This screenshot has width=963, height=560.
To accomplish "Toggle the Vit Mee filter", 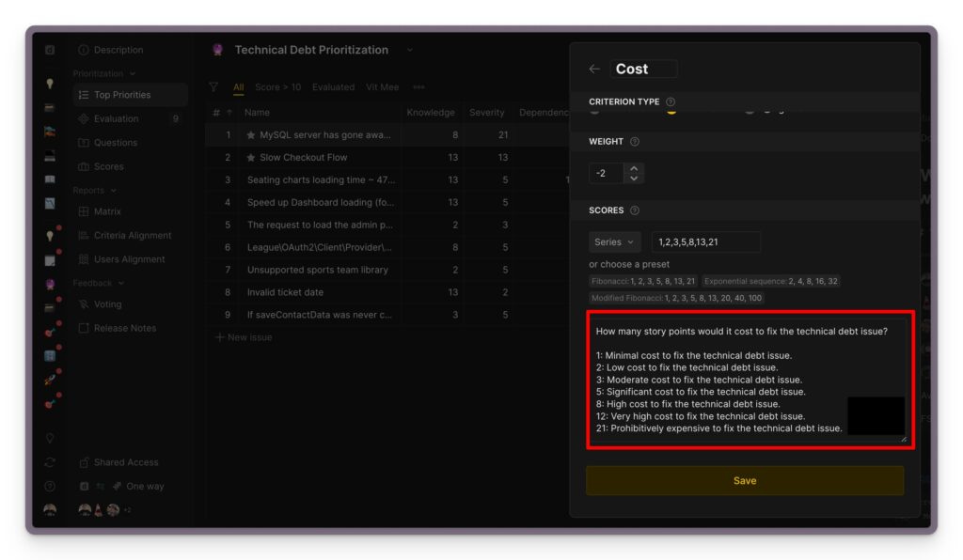I will 382,86.
